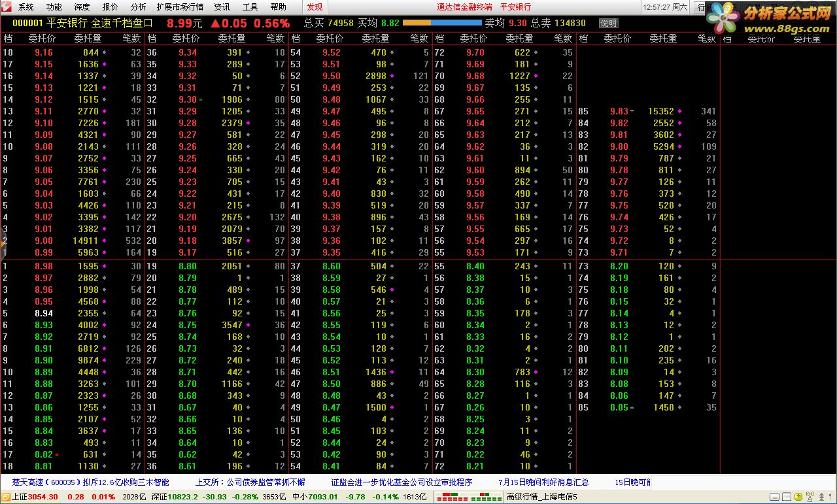Open the 帮助 menu
The height and width of the screenshot is (504, 837).
point(278,7)
